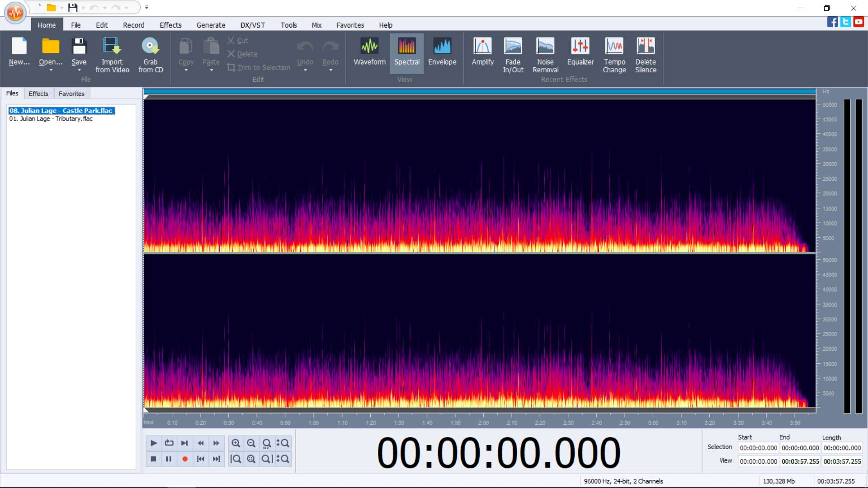
Task: Click the New file icon in the ribbon
Action: click(x=19, y=46)
